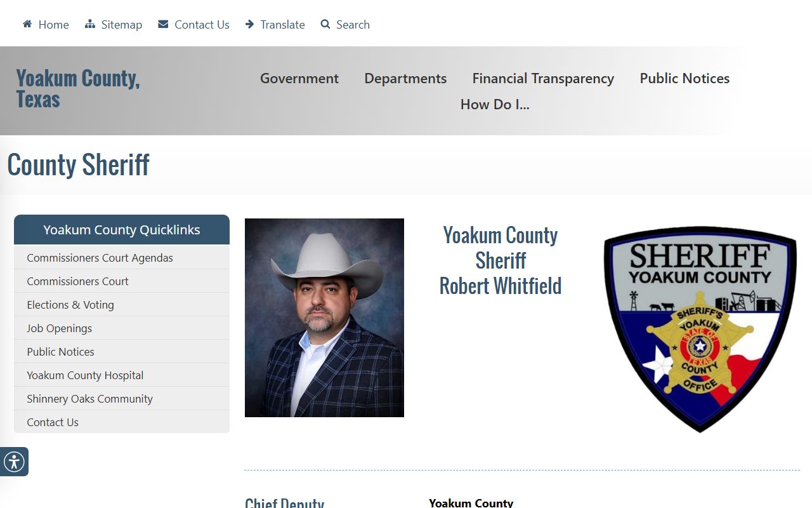Open Commissioners Court Agendas quicklink
Image resolution: width=812 pixels, height=508 pixels.
122,258
